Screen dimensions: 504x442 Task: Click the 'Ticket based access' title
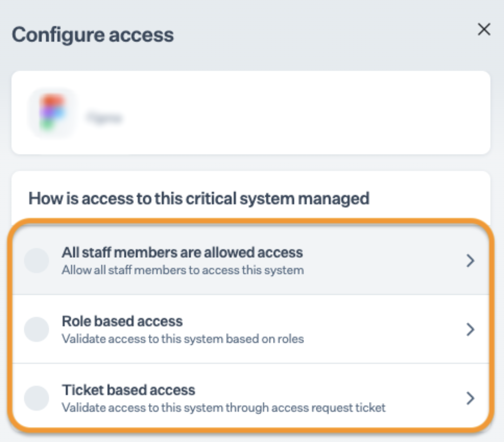point(128,390)
